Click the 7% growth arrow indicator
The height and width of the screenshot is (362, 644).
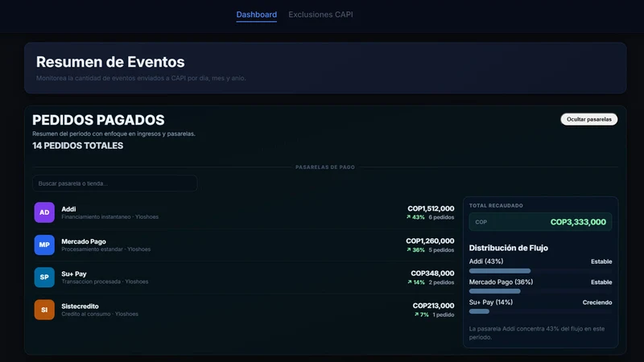[421, 315]
